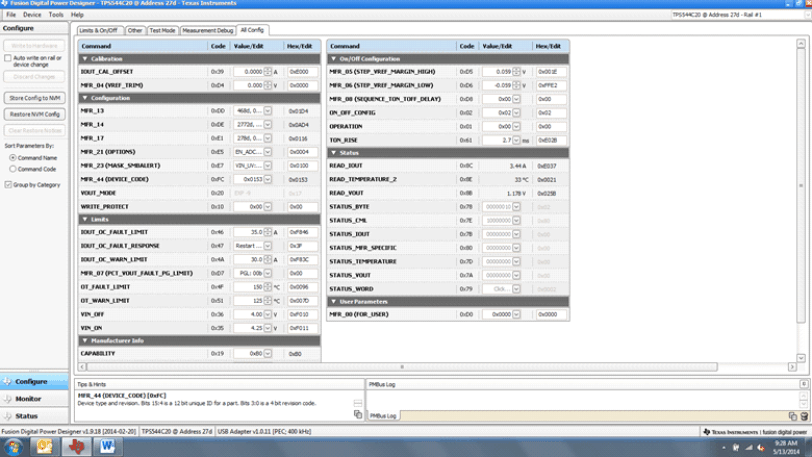Copy the PMBus Log contents icon
This screenshot has width=812, height=457.
coord(793,416)
